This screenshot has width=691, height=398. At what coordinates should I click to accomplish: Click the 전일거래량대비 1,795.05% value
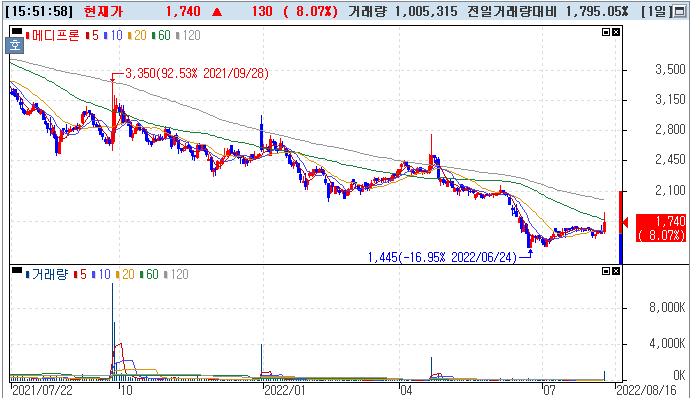[548, 11]
